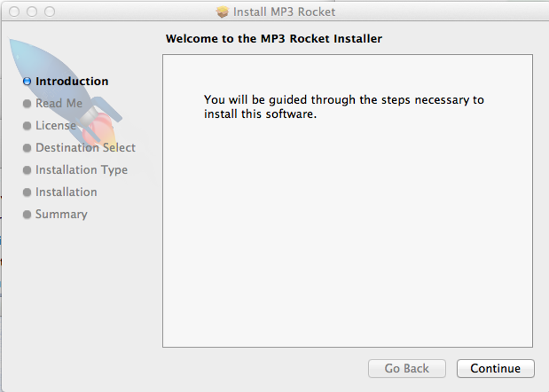Viewport: 549px width, 392px height.
Task: Click the Installation Type step bullet
Action: point(27,170)
